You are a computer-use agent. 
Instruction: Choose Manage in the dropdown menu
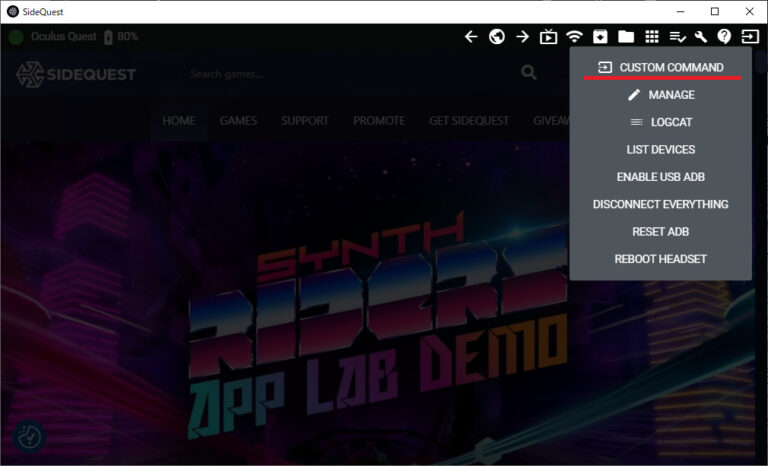[660, 95]
